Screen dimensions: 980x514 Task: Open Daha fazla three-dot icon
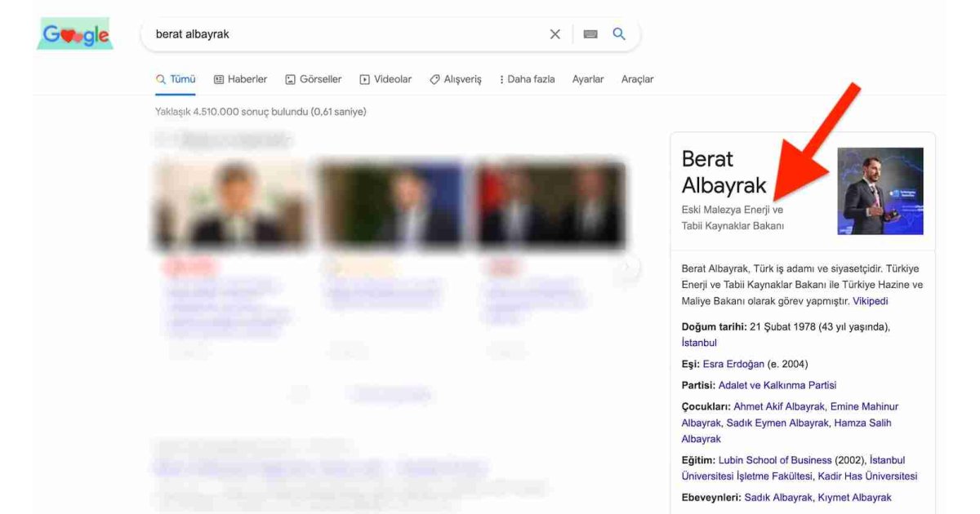click(x=501, y=78)
